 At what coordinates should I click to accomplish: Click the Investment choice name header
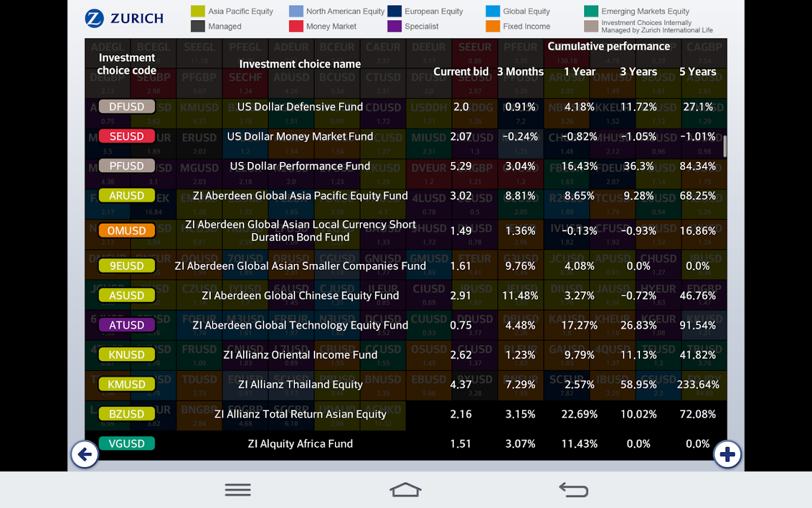click(300, 64)
